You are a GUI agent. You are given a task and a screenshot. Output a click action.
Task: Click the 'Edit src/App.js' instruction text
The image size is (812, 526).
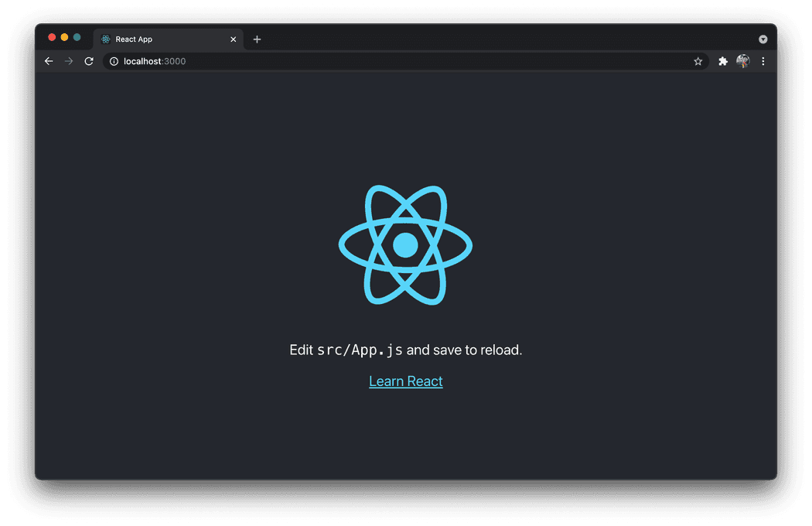(x=405, y=350)
